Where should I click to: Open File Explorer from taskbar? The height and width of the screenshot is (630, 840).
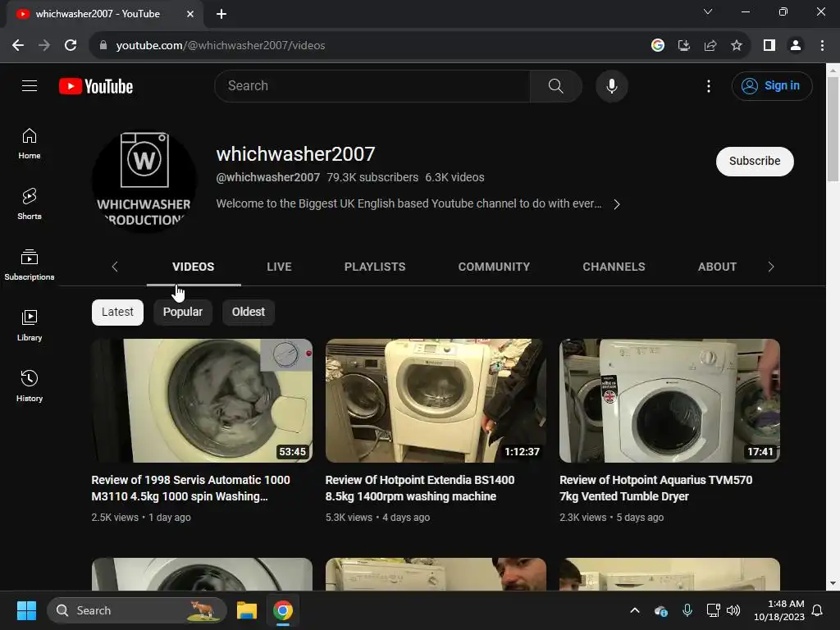click(x=247, y=610)
